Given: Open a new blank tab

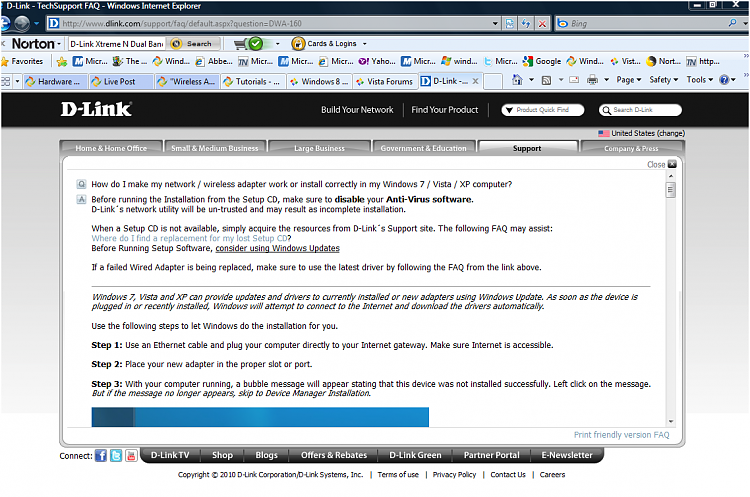Looking at the screenshot, I should [493, 82].
